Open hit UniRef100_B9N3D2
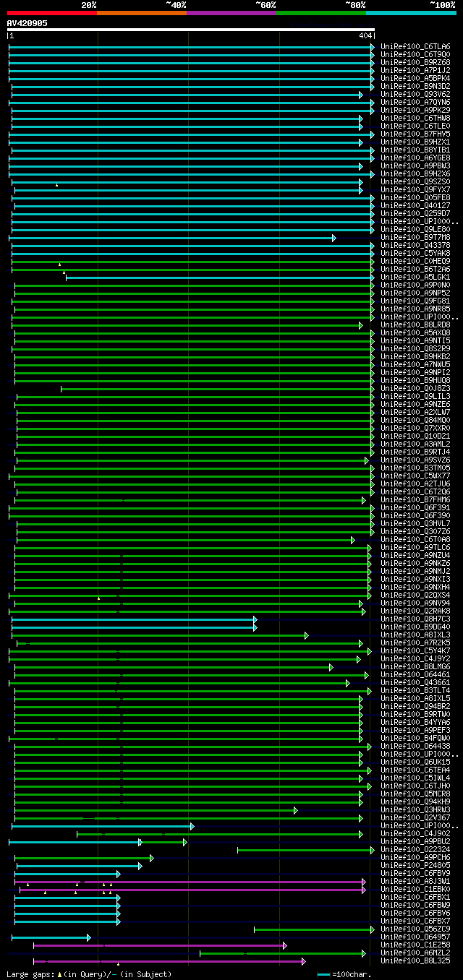The height and width of the screenshot is (980, 463). [x=415, y=86]
